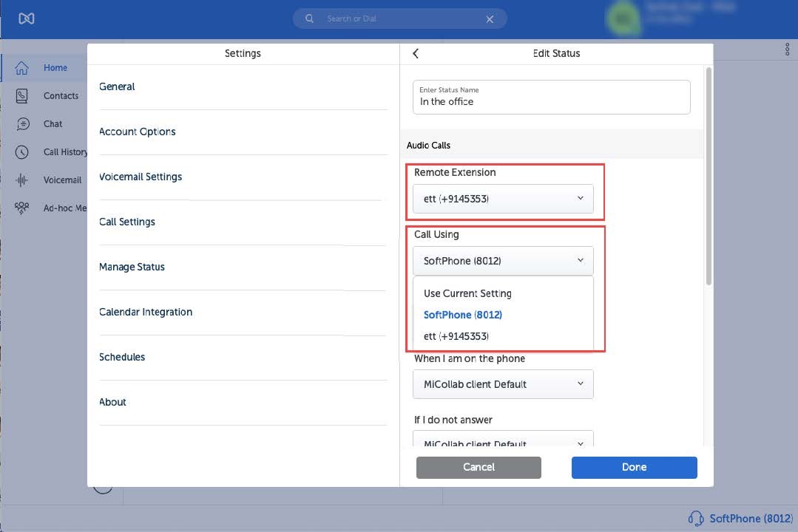Choose Use Current Setting option
Viewport: 798px width, 532px height.
point(467,293)
